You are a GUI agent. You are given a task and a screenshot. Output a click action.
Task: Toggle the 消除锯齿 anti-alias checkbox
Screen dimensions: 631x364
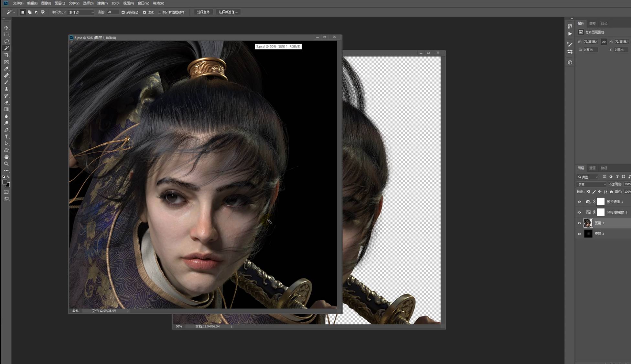pos(123,12)
